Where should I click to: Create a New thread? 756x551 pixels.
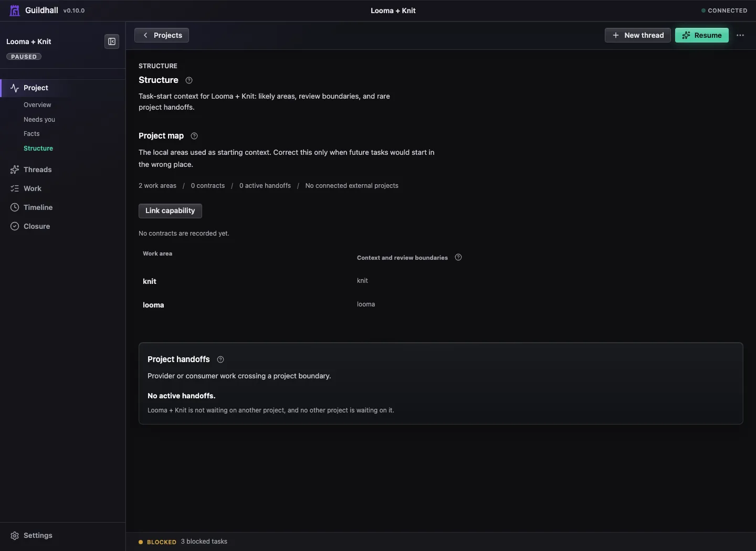click(638, 35)
